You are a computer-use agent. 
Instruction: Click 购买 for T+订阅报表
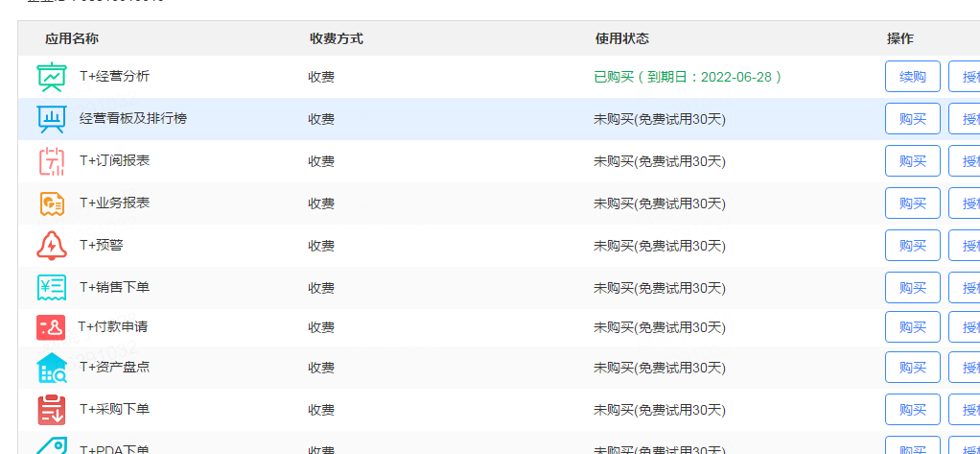(913, 161)
